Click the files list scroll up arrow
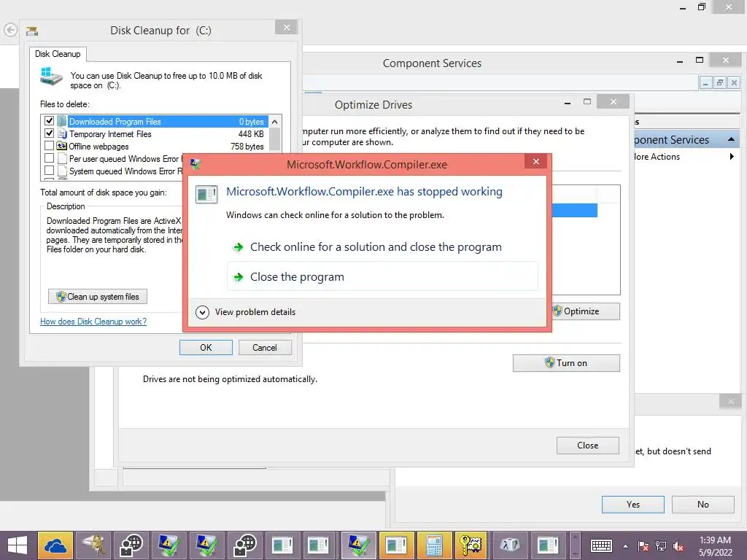 coord(275,122)
